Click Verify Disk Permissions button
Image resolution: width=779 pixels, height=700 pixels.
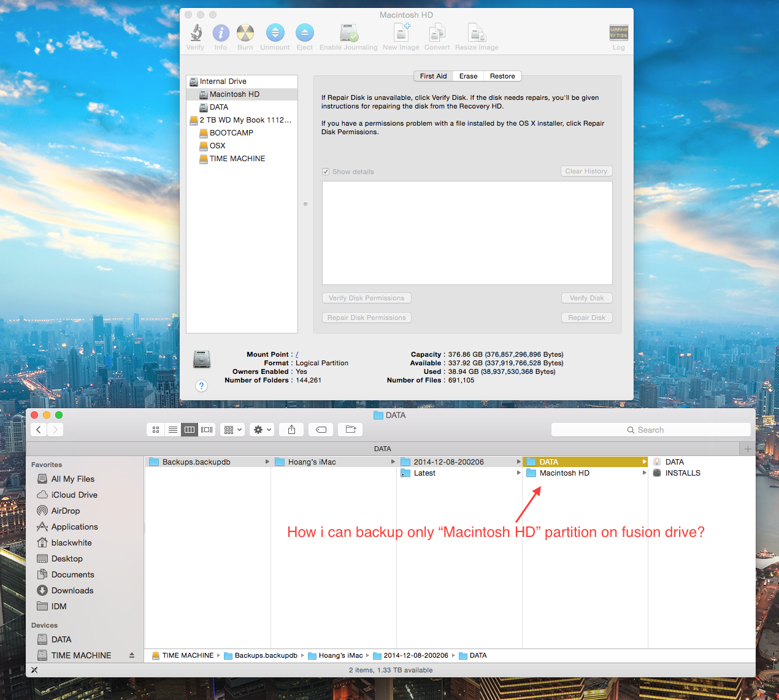coord(366,298)
